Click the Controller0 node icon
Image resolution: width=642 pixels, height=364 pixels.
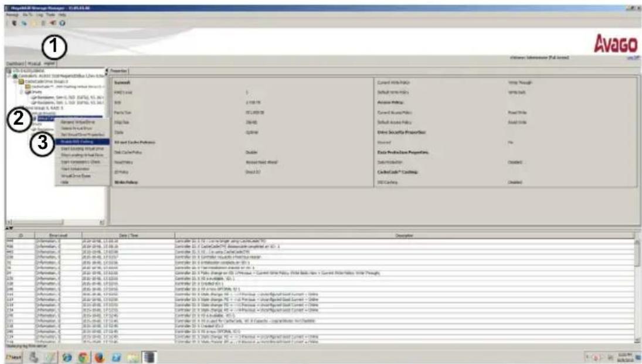tap(15, 76)
